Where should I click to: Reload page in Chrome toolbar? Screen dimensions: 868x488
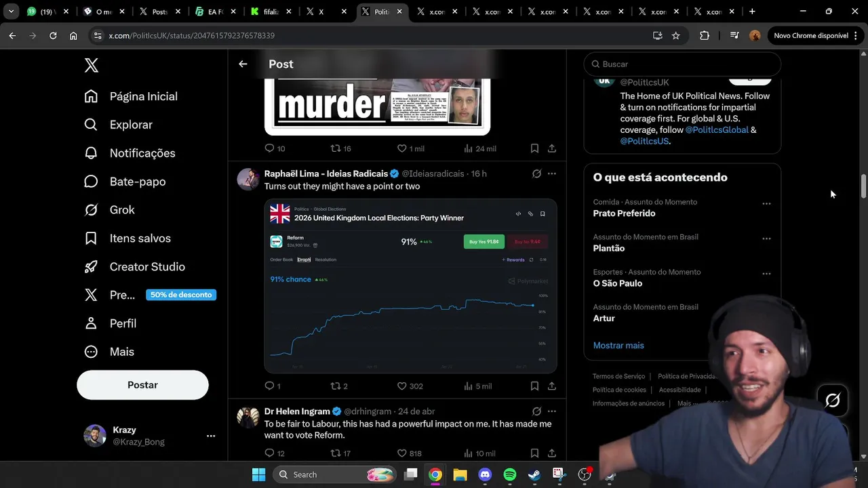53,35
